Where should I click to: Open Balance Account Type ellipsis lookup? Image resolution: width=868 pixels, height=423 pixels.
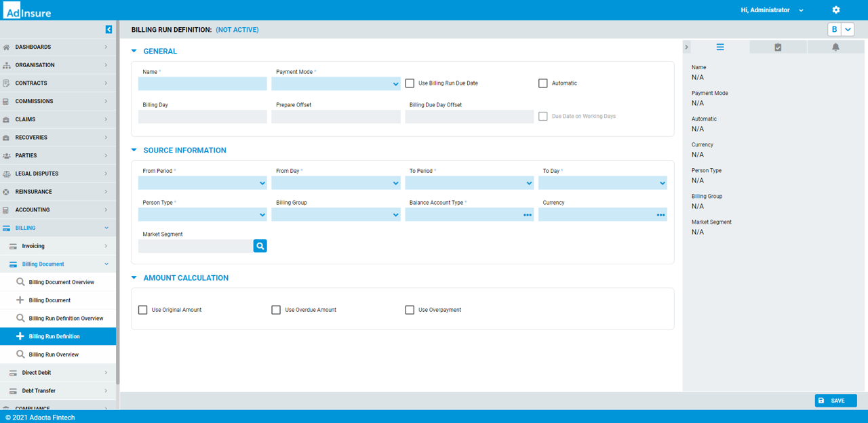pos(528,215)
